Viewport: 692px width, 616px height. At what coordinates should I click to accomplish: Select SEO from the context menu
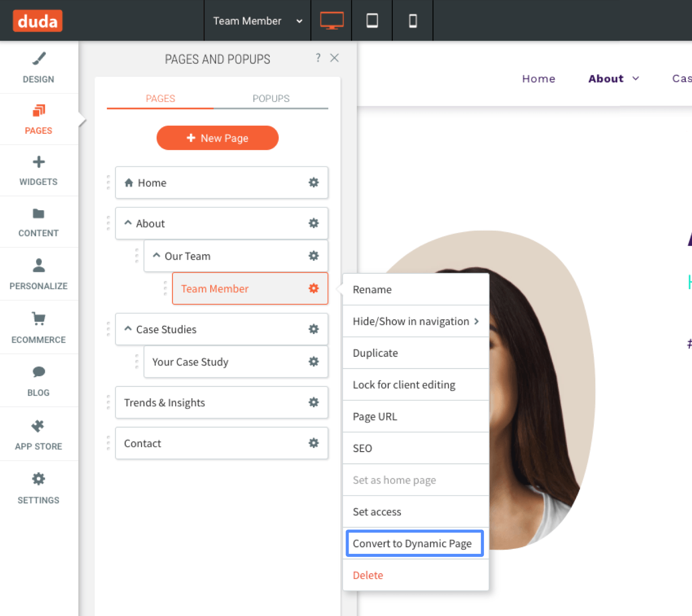tap(416, 448)
